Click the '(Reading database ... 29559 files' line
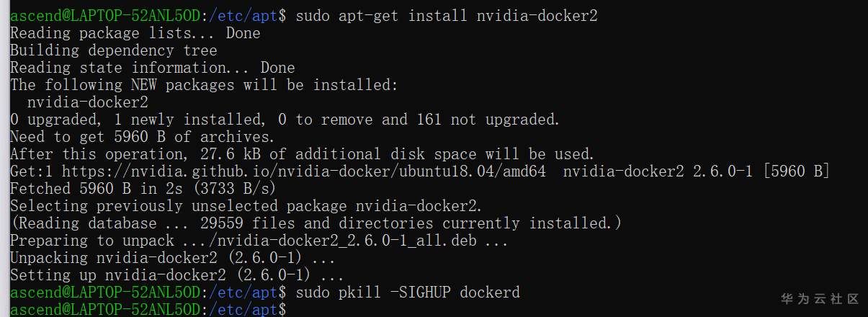Screen dimensions: 868x317 pyautogui.click(x=316, y=223)
